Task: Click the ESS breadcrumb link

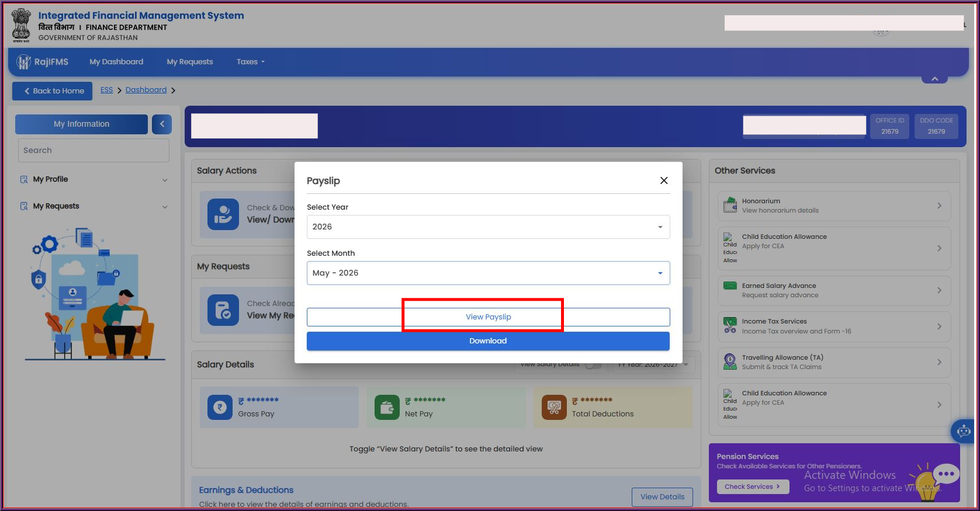Action: click(x=106, y=90)
